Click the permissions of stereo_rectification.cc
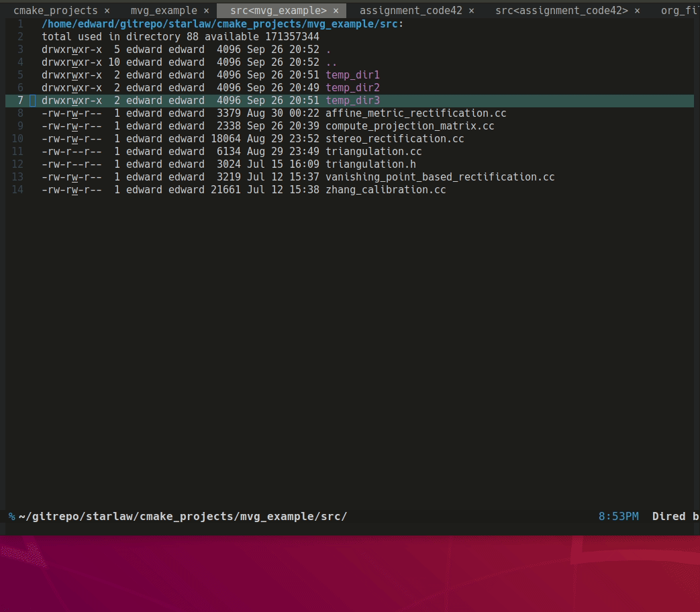Image resolution: width=700 pixels, height=612 pixels. [71, 139]
